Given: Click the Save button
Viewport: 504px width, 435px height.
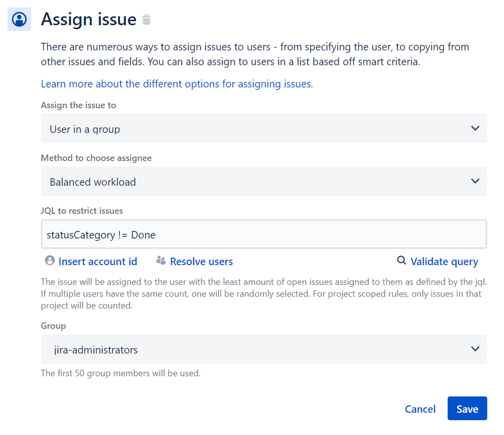Looking at the screenshot, I should click(x=467, y=409).
